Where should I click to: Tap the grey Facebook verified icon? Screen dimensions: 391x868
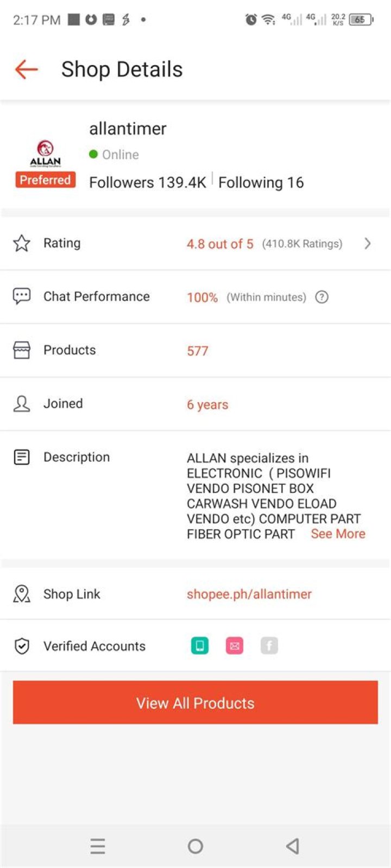pos(269,646)
